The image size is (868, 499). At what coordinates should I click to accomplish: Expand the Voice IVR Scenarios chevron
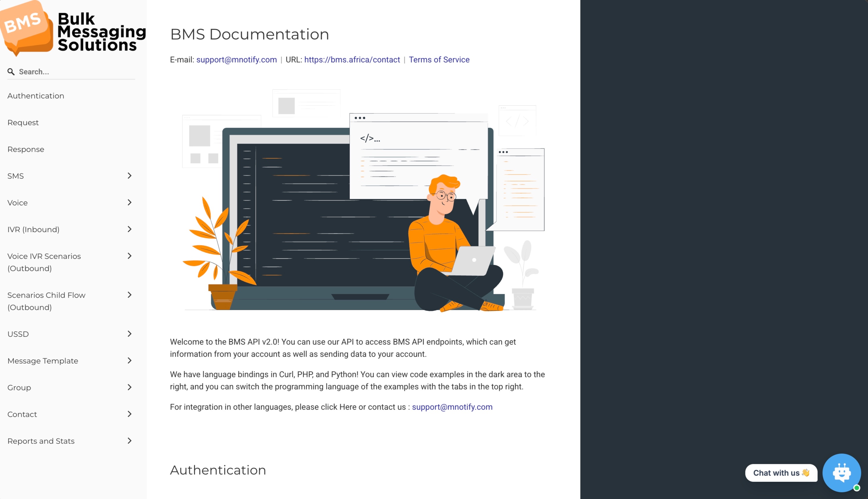pos(130,256)
